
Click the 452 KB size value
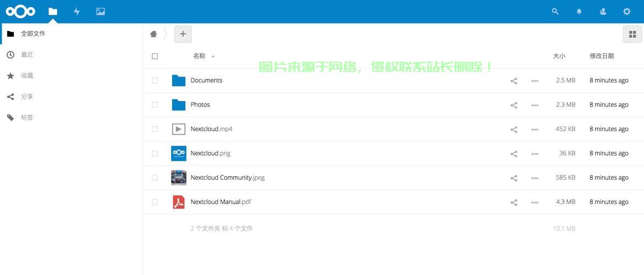tap(565, 129)
